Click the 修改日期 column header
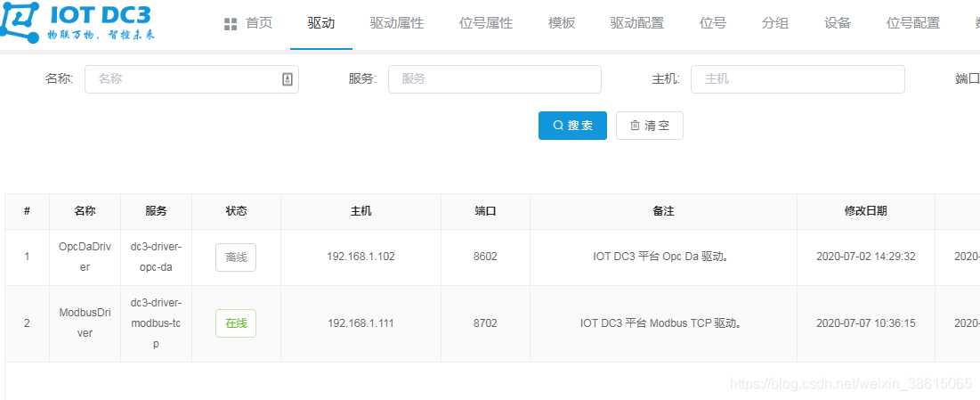This screenshot has width=980, height=400. (x=866, y=211)
